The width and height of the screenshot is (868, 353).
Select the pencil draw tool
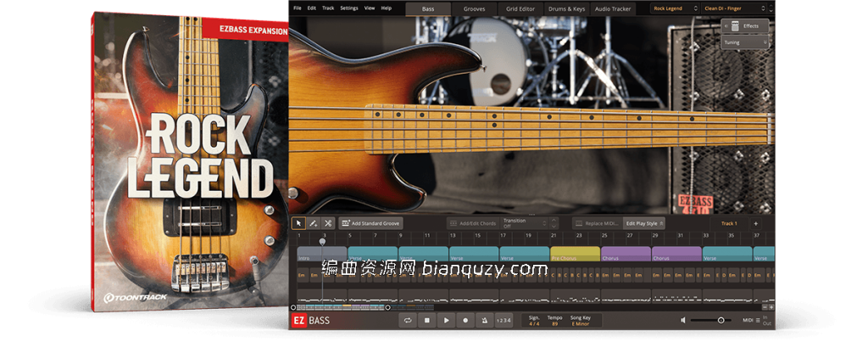(314, 223)
